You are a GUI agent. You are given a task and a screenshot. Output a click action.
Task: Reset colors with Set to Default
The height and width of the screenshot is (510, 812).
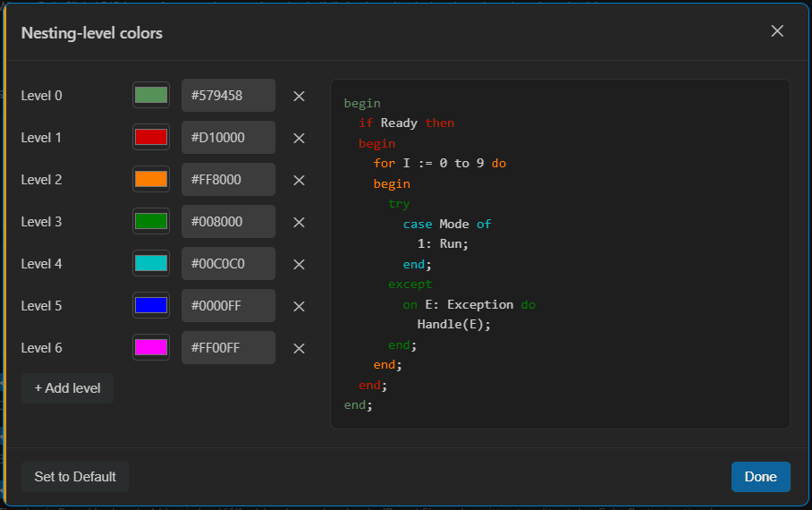(x=75, y=477)
